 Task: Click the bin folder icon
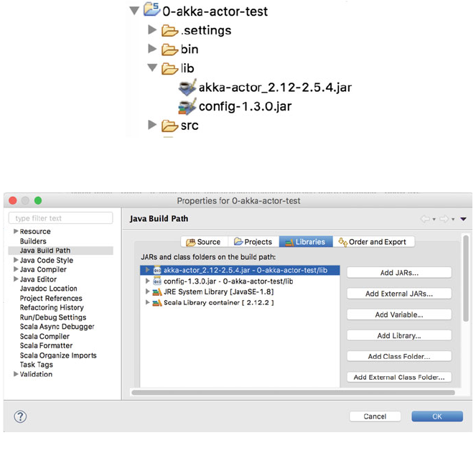tap(169, 50)
